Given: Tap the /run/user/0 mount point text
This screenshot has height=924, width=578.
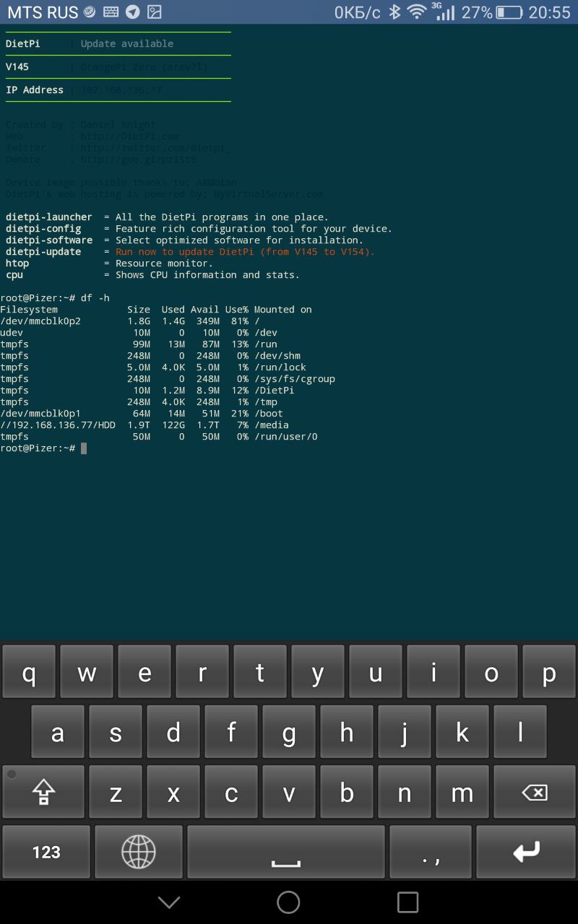Looking at the screenshot, I should coord(286,437).
